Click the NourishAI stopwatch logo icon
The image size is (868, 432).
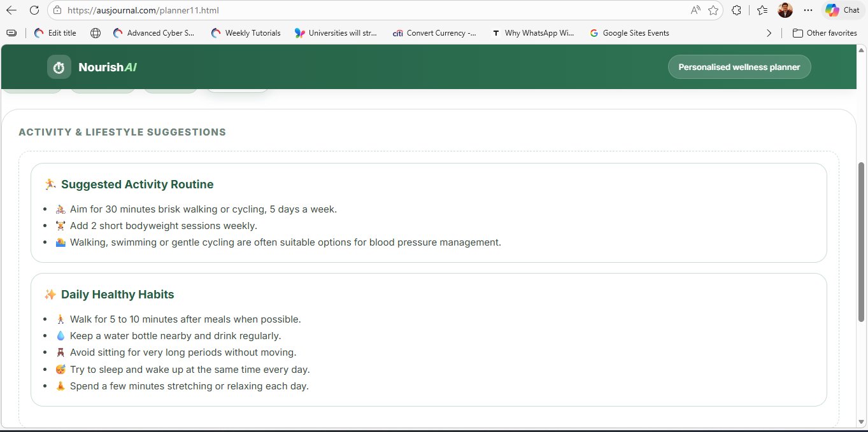(x=59, y=67)
